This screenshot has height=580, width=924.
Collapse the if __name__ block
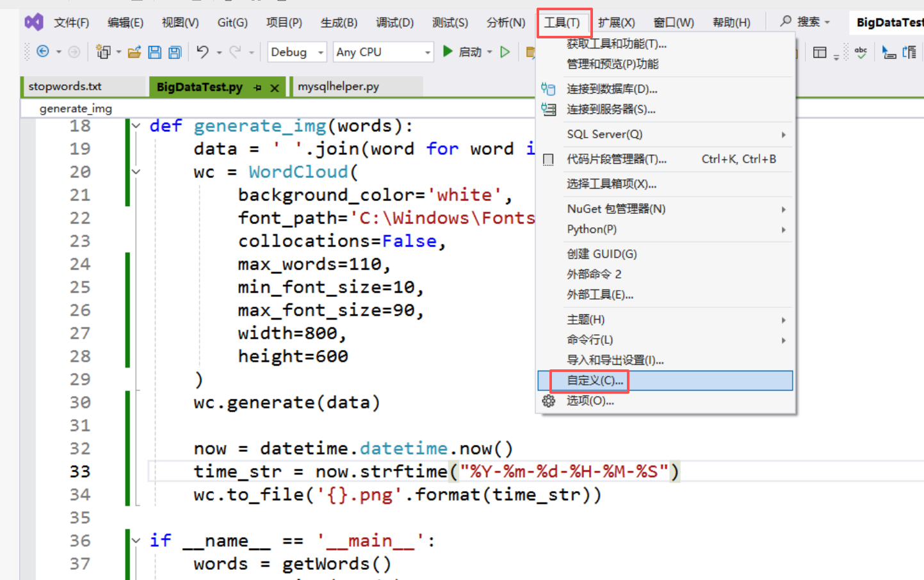click(136, 540)
